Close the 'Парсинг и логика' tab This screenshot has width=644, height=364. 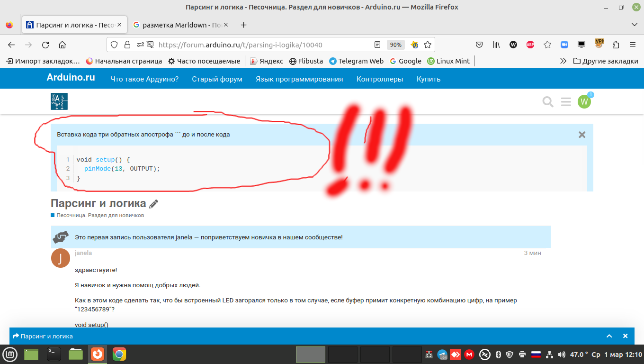click(119, 25)
